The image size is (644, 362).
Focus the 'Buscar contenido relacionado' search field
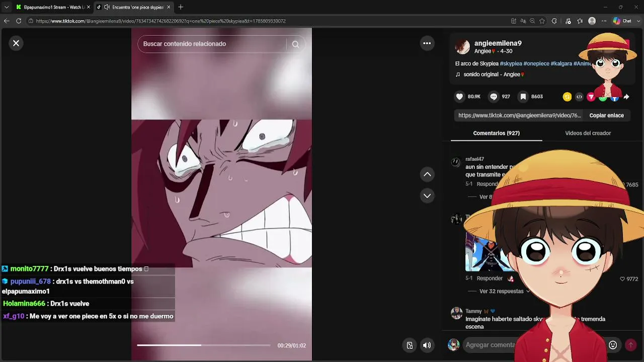[x=212, y=44]
